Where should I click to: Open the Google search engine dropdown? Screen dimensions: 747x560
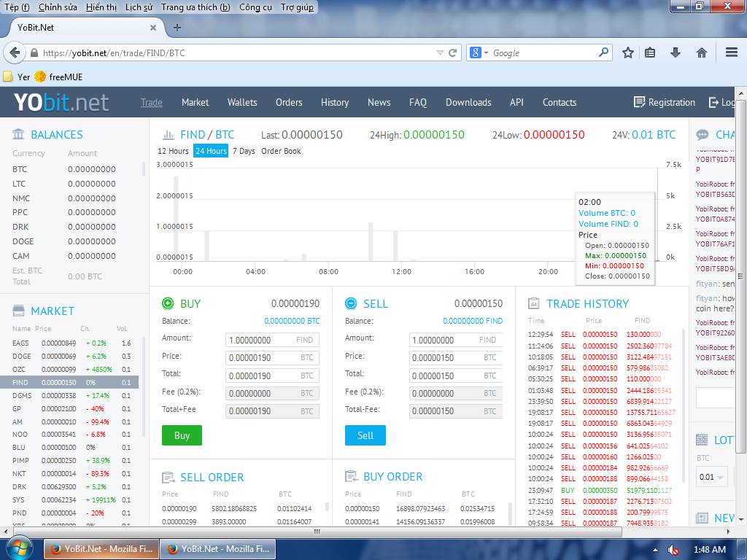479,52
